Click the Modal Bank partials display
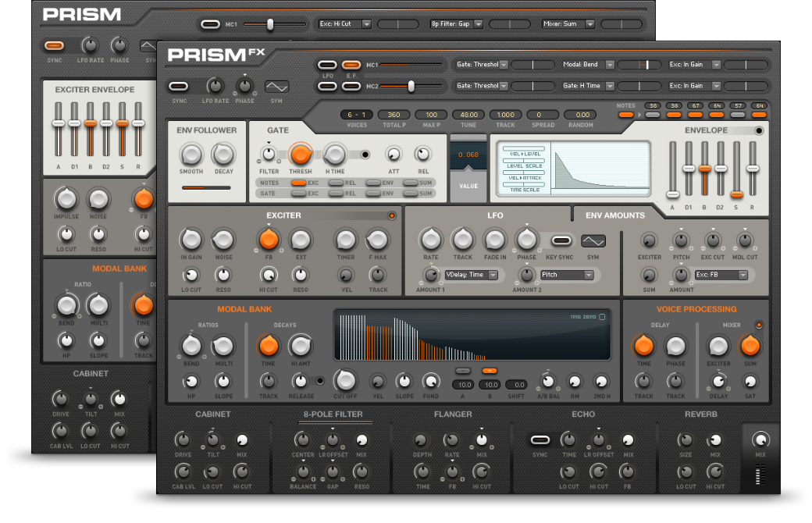The height and width of the screenshot is (523, 812). pyautogui.click(x=472, y=335)
